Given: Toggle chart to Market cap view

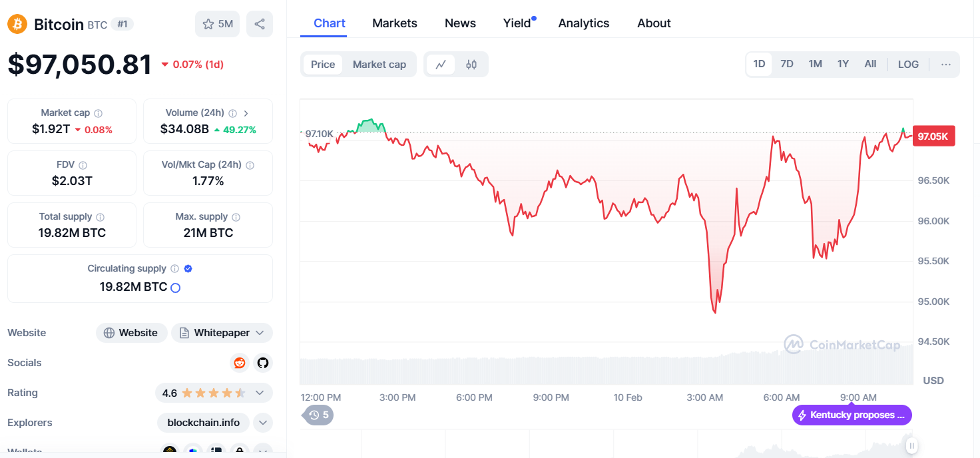Looking at the screenshot, I should pyautogui.click(x=379, y=65).
